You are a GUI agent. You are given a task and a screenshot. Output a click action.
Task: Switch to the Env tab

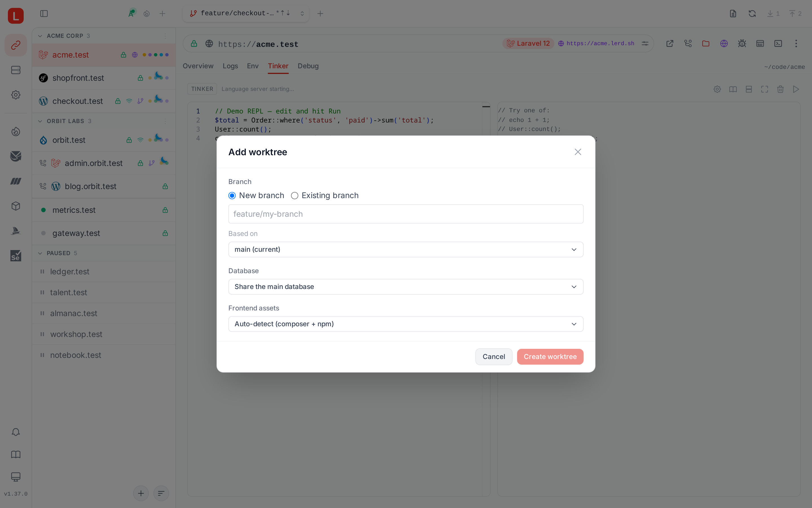coord(253,66)
